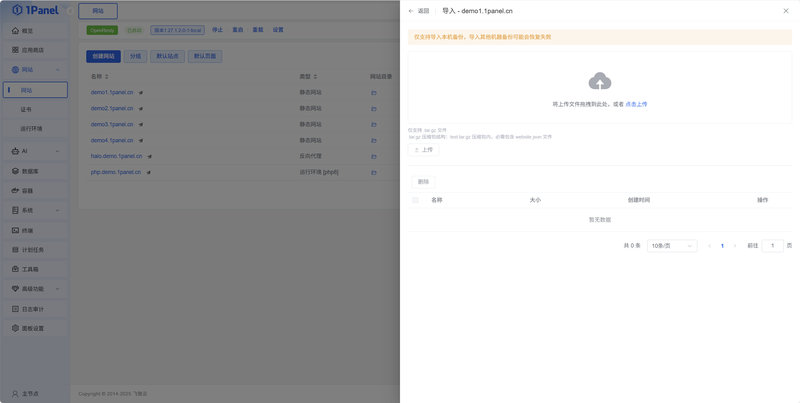800x403 pixels.
Task: Open the demo4.1panel.cn site link
Action: (112, 140)
